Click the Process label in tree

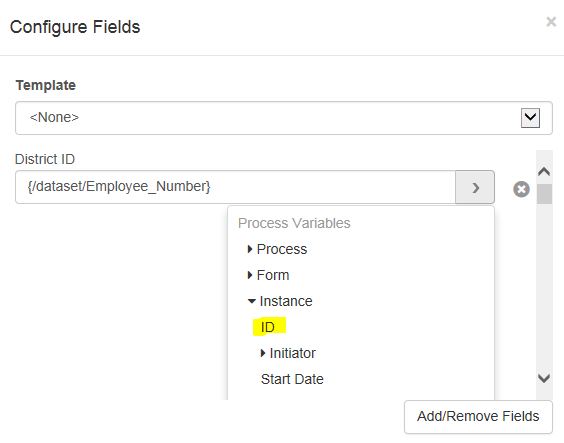coord(282,249)
